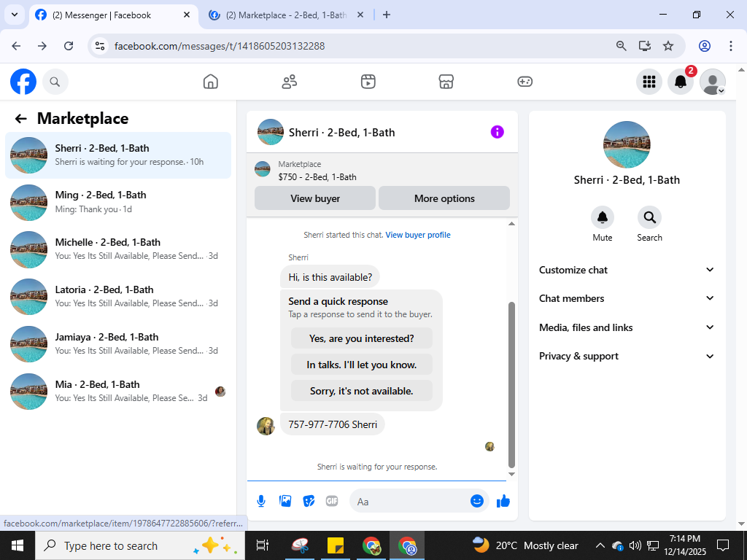Close the Marketplace browser tab
The height and width of the screenshot is (560, 747).
360,15
